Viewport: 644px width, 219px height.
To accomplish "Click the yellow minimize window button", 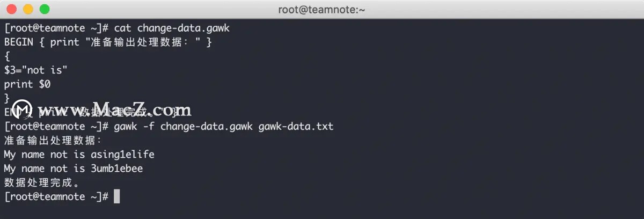I will click(x=28, y=9).
